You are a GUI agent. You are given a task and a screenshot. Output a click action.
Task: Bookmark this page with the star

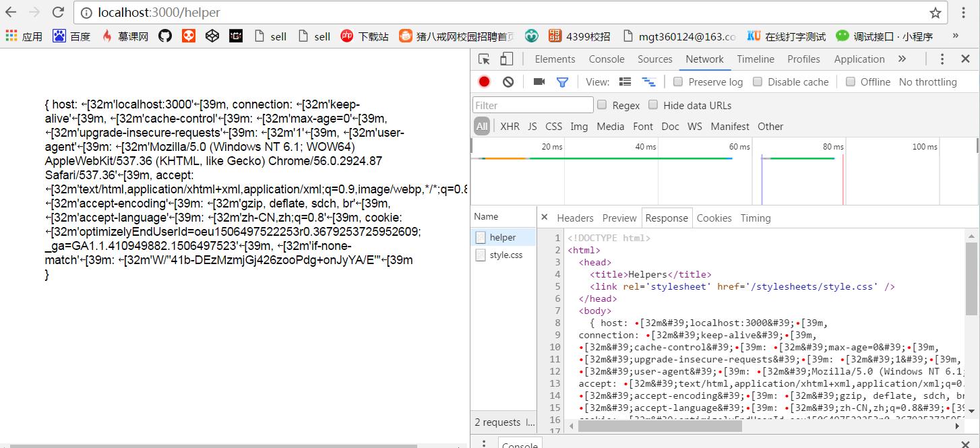[x=935, y=13]
